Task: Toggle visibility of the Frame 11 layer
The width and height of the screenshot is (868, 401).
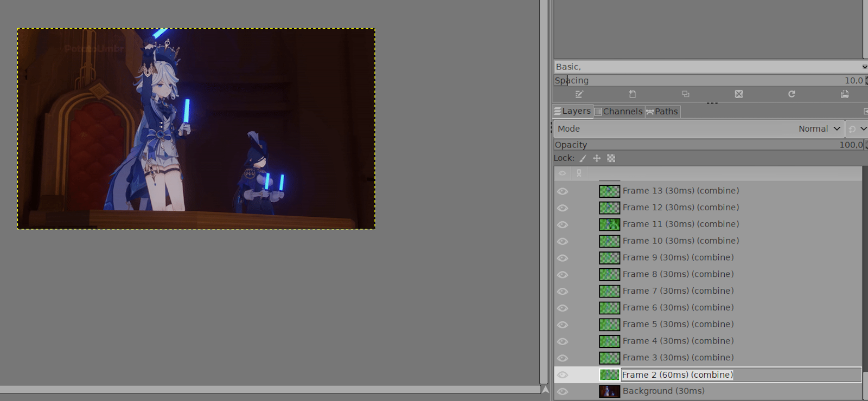Action: point(563,224)
